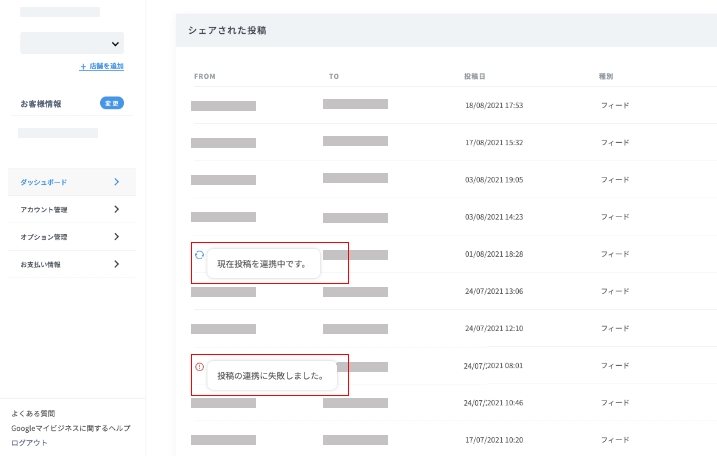Expand オプション管理 with its arrow
717x456 pixels.
coord(117,237)
